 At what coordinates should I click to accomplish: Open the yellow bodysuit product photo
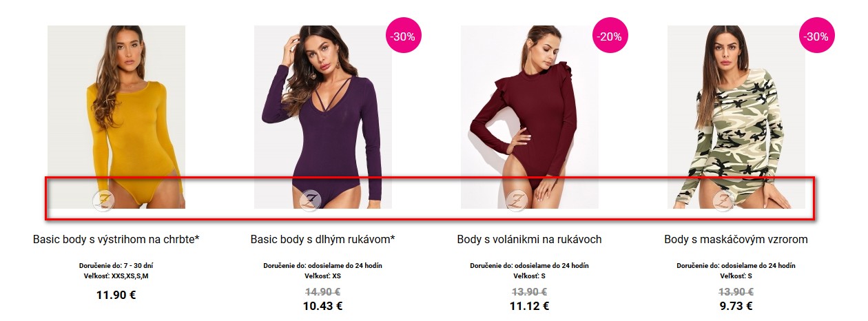tap(116, 117)
